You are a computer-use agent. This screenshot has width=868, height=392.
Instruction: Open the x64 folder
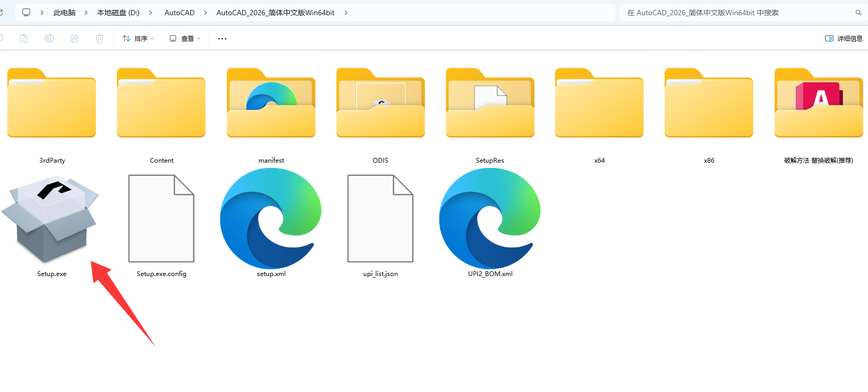pyautogui.click(x=599, y=103)
